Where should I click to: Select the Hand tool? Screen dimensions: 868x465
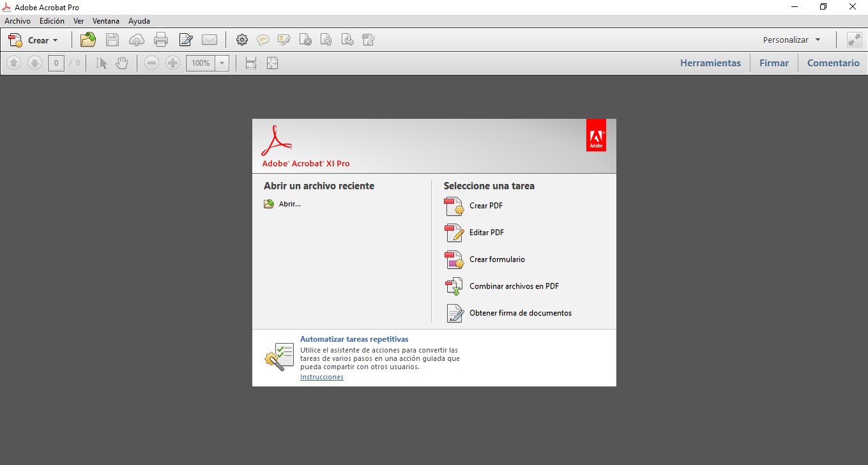(x=121, y=63)
